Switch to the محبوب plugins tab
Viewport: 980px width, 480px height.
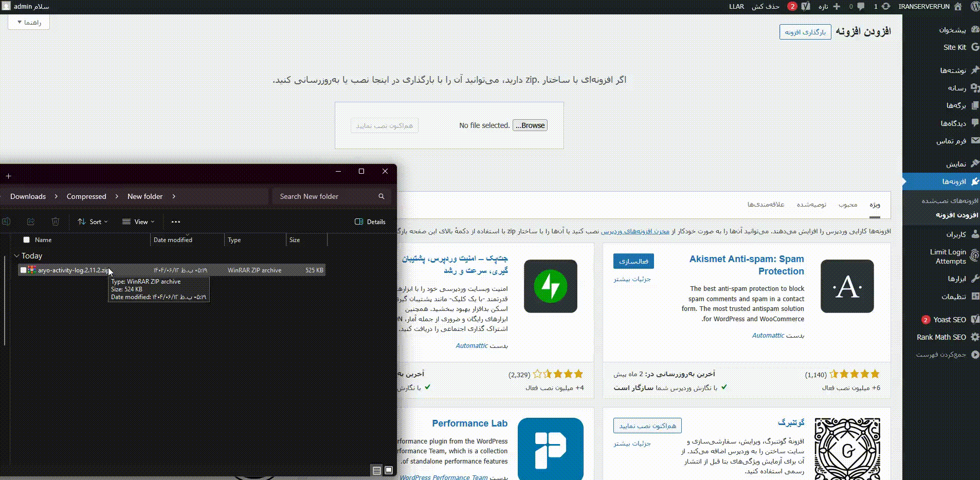pos(848,205)
